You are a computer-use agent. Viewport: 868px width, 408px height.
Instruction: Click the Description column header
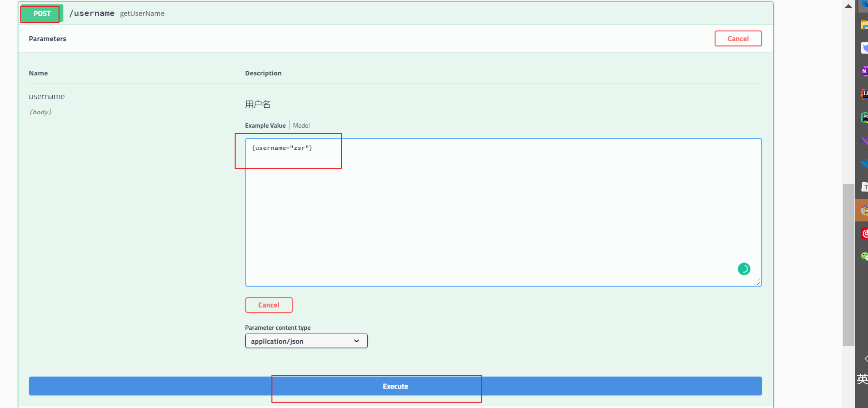point(263,73)
